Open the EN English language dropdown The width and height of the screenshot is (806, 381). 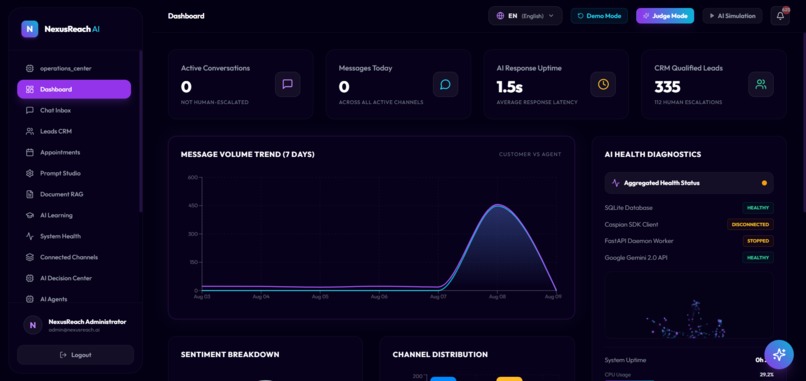pyautogui.click(x=525, y=16)
